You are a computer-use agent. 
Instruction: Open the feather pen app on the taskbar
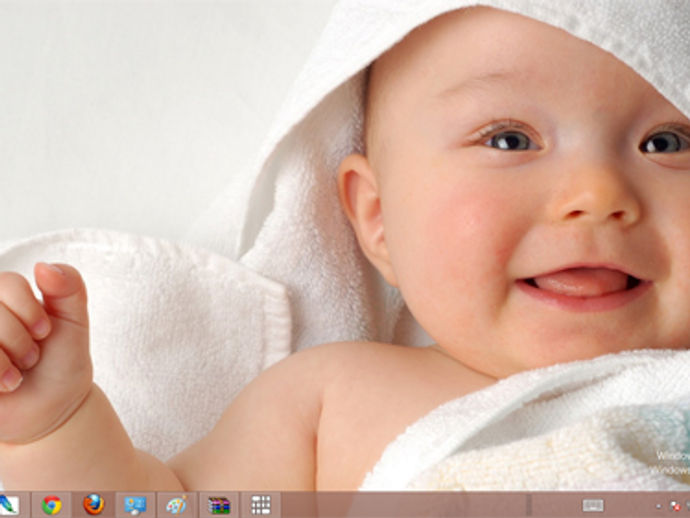[x=9, y=505]
